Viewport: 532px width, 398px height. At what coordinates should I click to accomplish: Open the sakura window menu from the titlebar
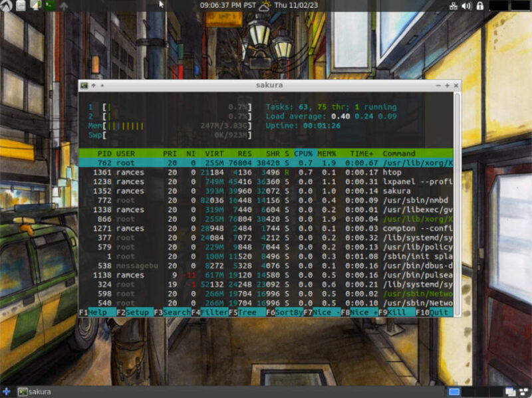coord(88,86)
